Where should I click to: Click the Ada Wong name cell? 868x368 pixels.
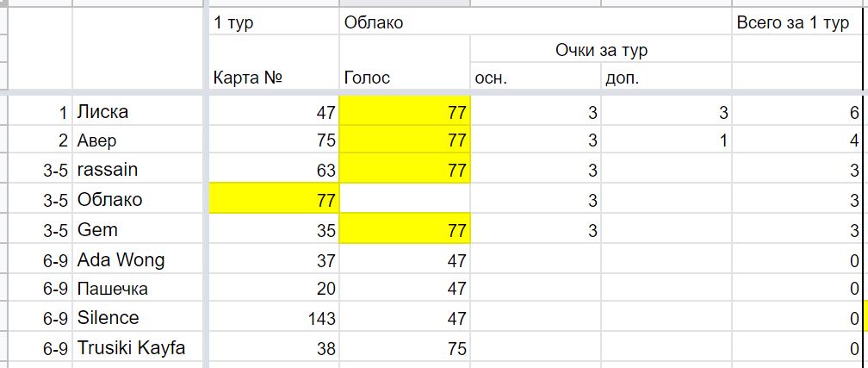pos(137,259)
